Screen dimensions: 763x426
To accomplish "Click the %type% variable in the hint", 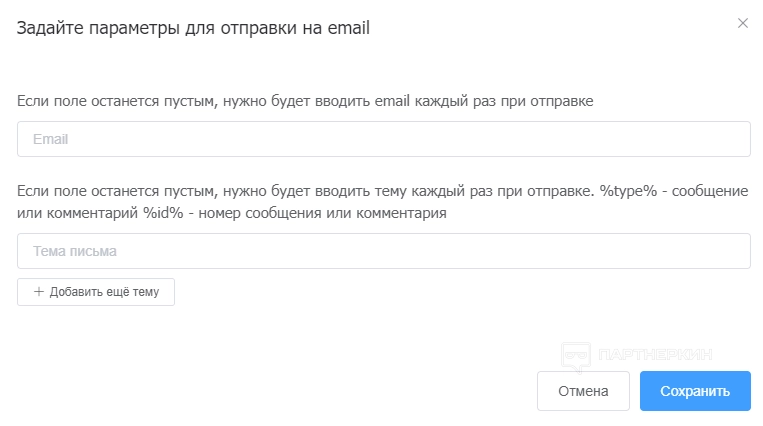I will click(x=627, y=190).
